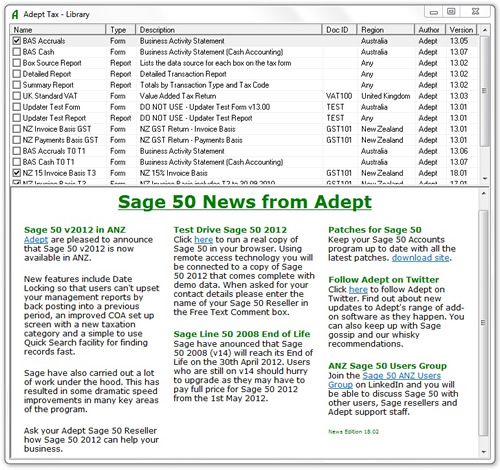
Task: Check the Updater Test Report checkbox
Action: [x=16, y=118]
